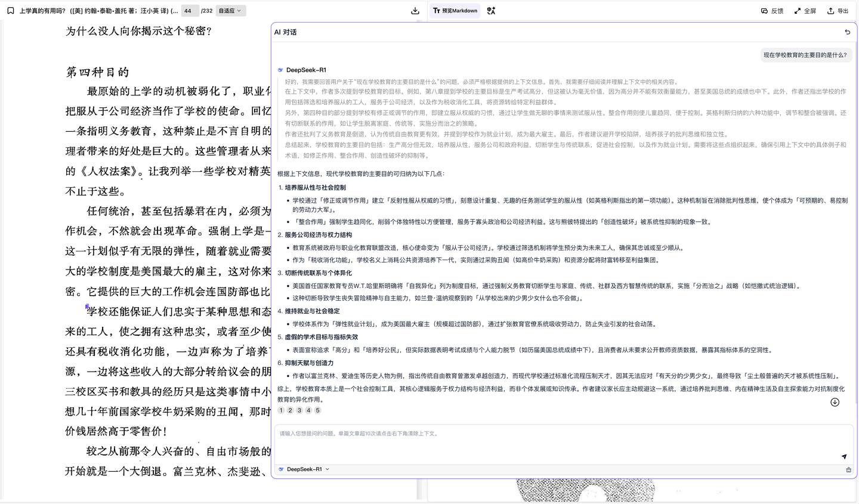Viewport: 859px width, 504px height.
Task: Click the PDF line 为什么没人向你揭示这个秘密?
Action: pyautogui.click(x=138, y=31)
